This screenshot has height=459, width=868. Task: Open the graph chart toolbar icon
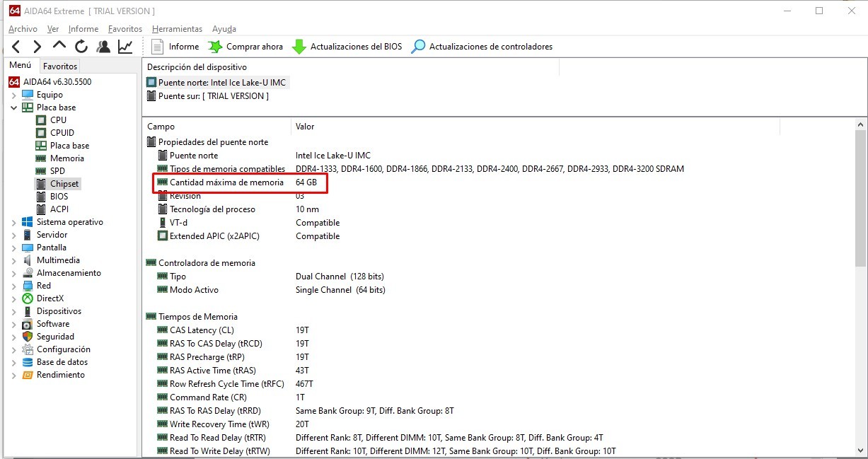125,47
